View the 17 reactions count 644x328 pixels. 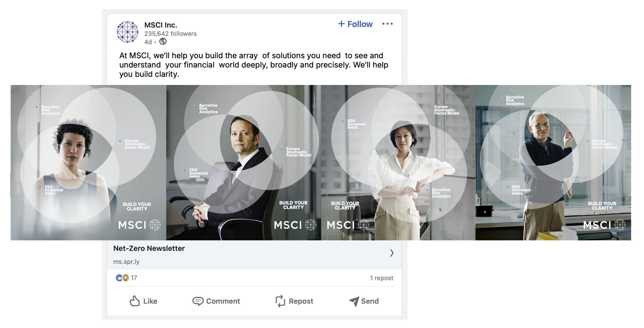point(134,278)
